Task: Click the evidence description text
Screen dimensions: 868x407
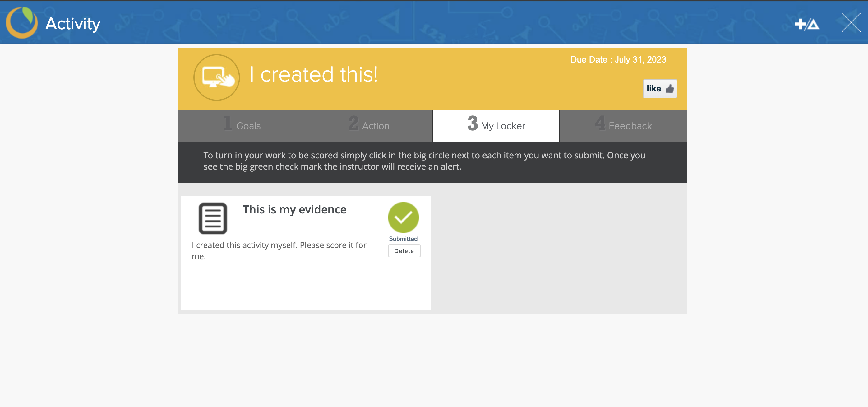Action: (279, 250)
